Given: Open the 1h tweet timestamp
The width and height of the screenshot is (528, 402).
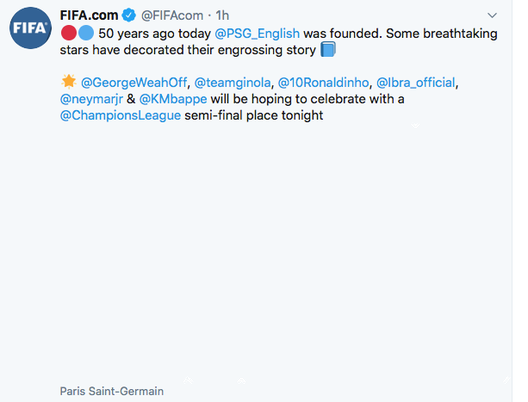Looking at the screenshot, I should (222, 15).
